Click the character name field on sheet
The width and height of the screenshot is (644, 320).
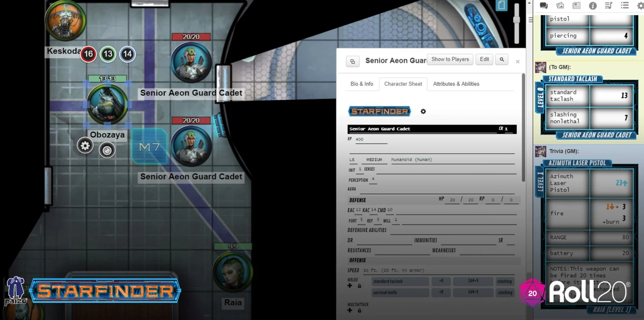[x=422, y=129]
